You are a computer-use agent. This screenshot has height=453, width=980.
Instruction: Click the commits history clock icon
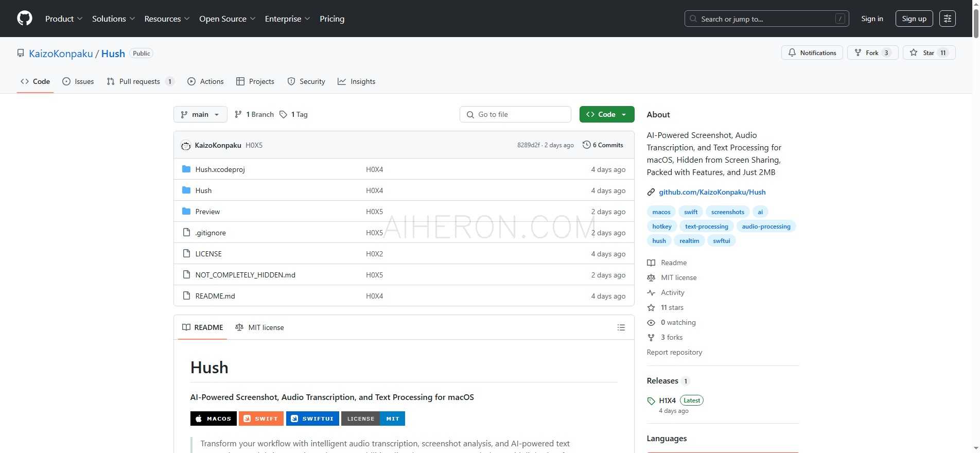tap(586, 145)
